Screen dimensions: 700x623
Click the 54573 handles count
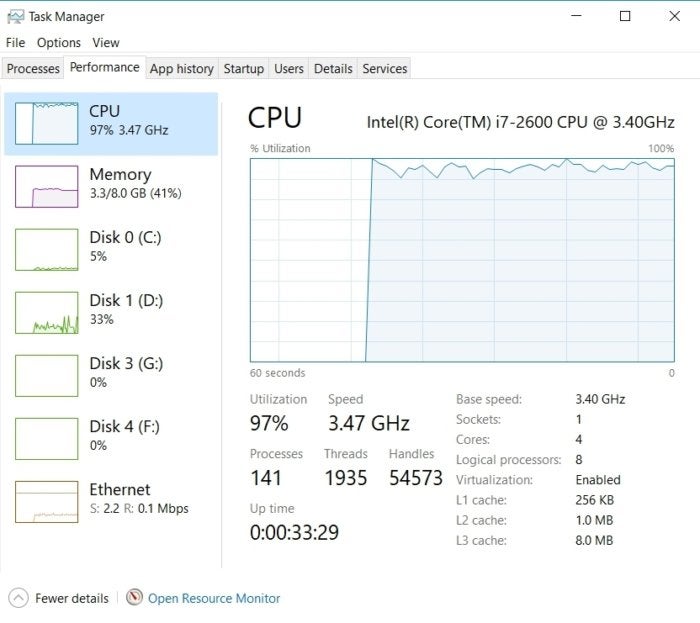[416, 478]
